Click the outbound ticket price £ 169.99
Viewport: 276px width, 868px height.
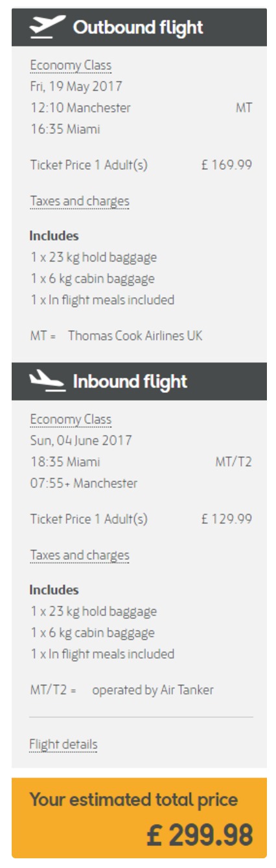click(x=226, y=165)
